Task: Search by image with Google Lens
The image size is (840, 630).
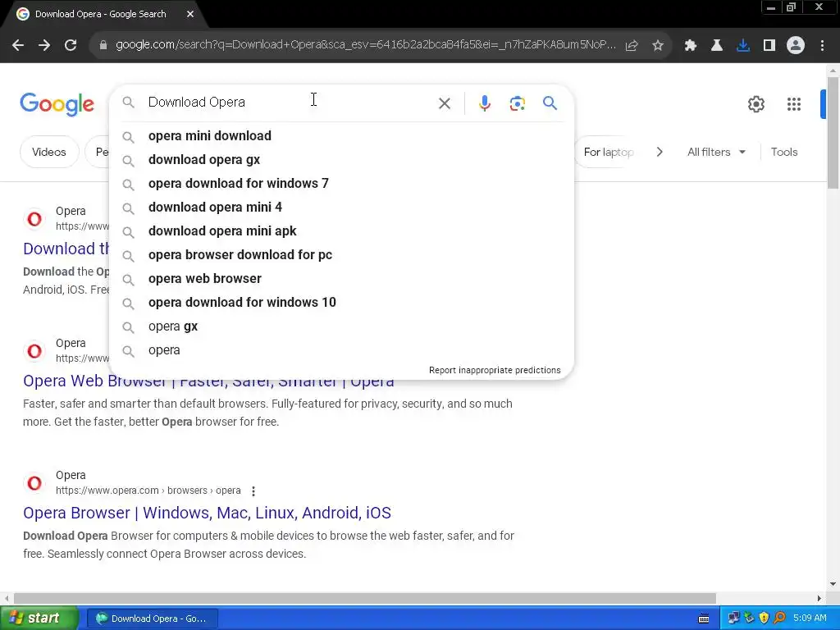Action: click(517, 103)
